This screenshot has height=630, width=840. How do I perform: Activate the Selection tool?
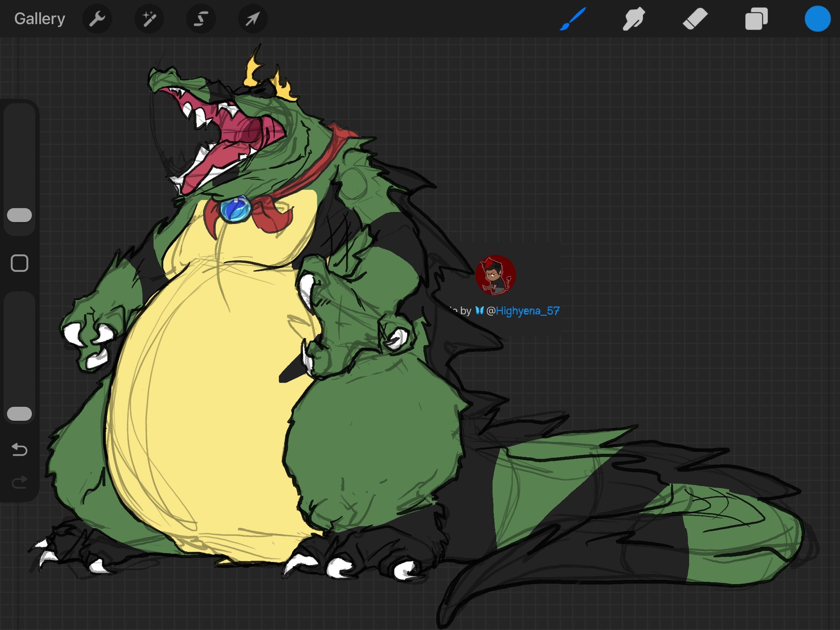pyautogui.click(x=201, y=19)
